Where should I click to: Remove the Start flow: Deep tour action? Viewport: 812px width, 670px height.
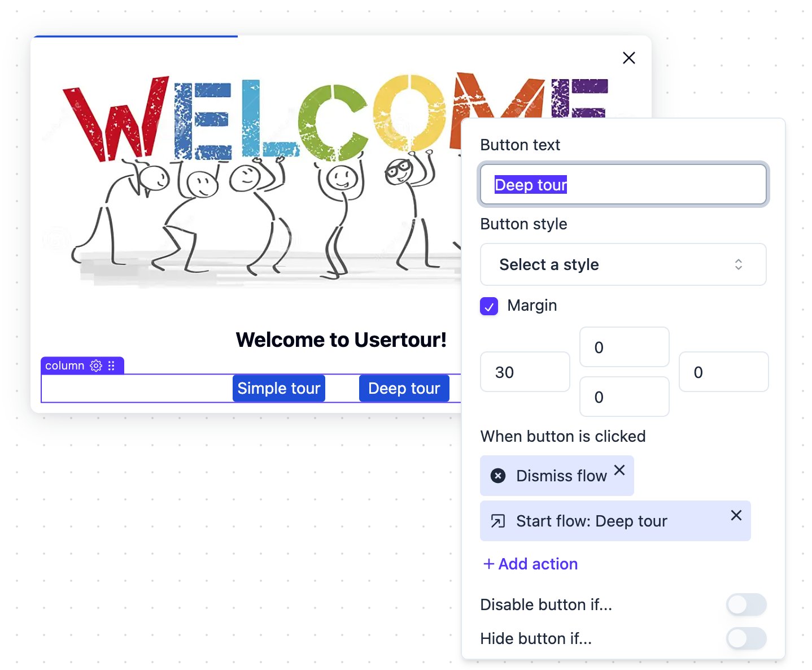point(736,515)
